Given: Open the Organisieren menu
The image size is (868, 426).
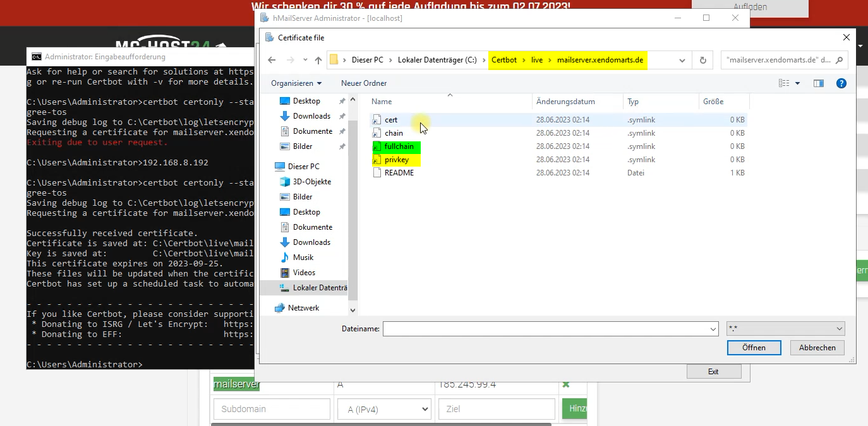Looking at the screenshot, I should [296, 83].
